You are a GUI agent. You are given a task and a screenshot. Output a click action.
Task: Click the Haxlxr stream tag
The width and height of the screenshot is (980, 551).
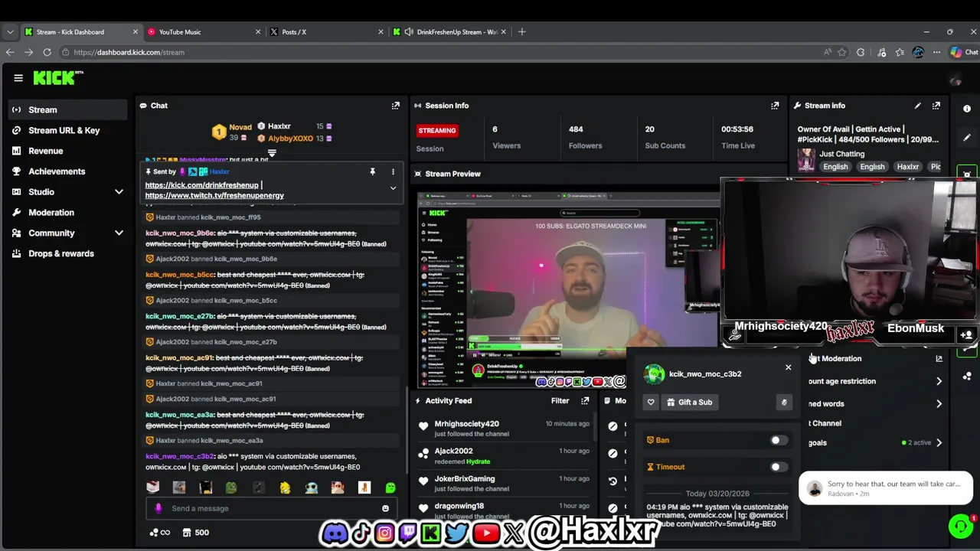click(x=907, y=167)
